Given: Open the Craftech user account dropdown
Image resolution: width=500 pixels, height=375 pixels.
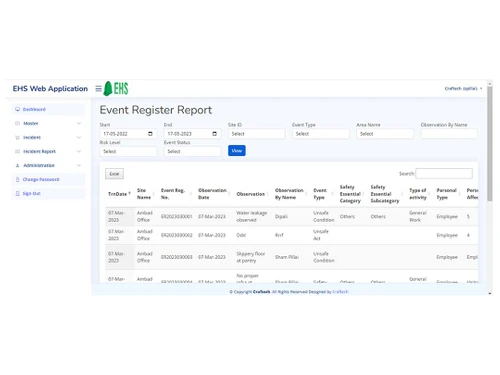Looking at the screenshot, I should click(463, 88).
